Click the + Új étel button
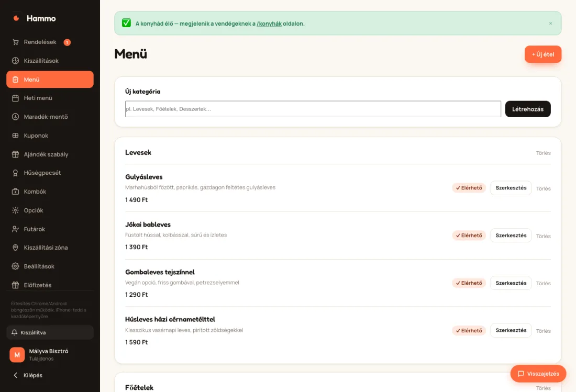576x392 pixels. tap(543, 54)
